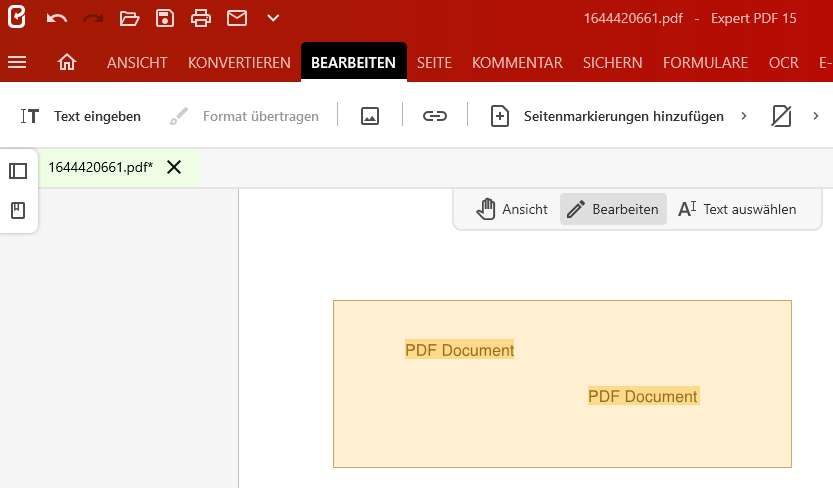Click the first PDF Document text block
This screenshot has width=833, height=488.
(460, 350)
